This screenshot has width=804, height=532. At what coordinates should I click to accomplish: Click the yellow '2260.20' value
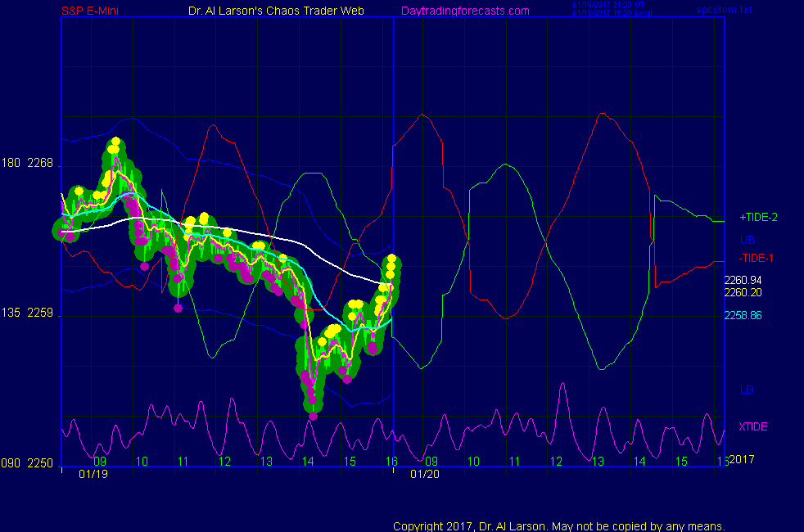point(743,293)
